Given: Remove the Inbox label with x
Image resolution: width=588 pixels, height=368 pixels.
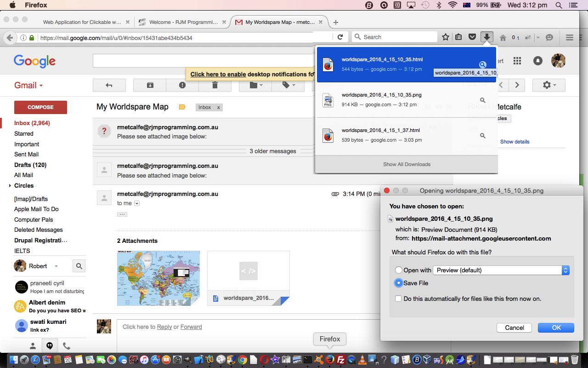Looking at the screenshot, I should click(219, 108).
